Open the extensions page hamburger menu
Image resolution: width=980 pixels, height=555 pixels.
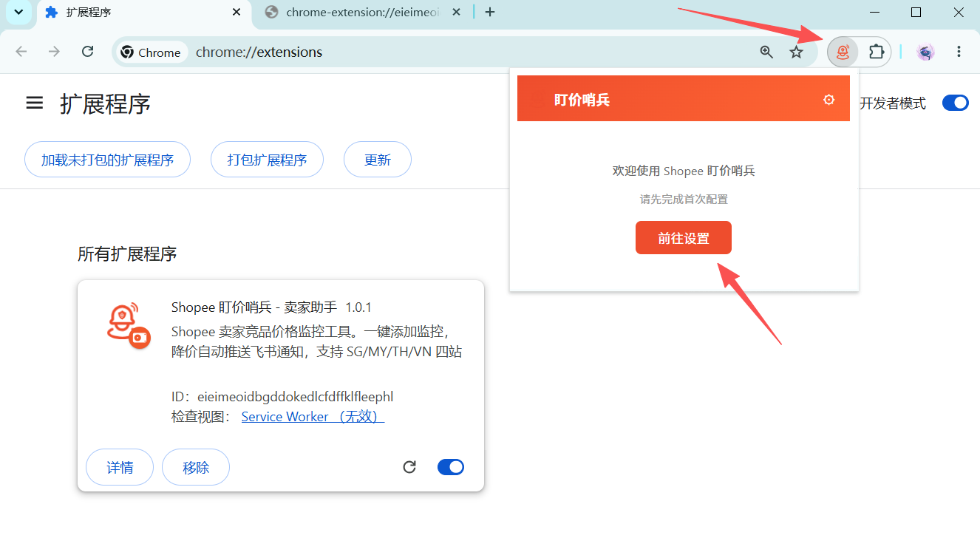34,103
